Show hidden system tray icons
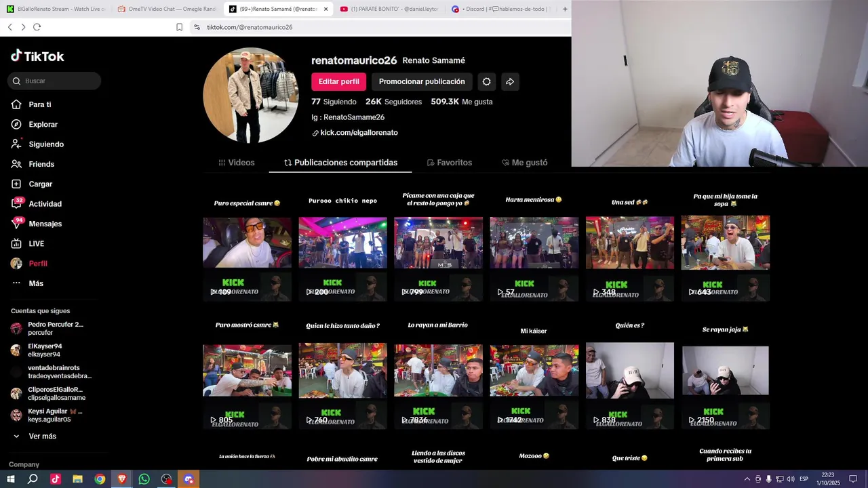Viewport: 868px width, 488px height. pos(747,479)
